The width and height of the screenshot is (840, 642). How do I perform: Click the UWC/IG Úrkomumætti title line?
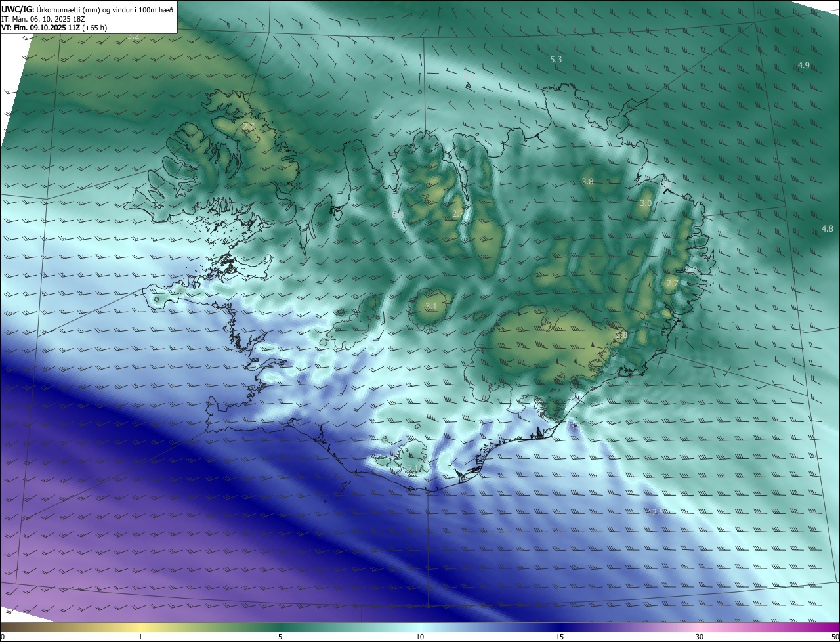point(87,9)
